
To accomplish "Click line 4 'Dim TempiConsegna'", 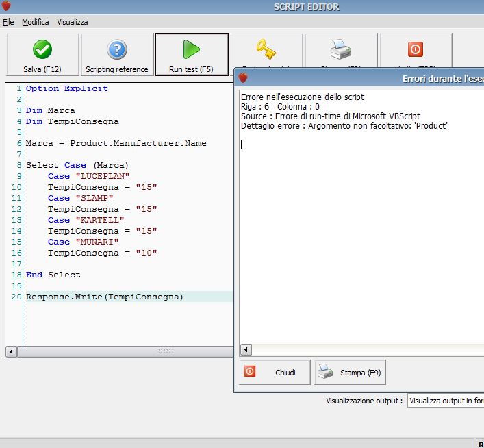I will [73, 121].
